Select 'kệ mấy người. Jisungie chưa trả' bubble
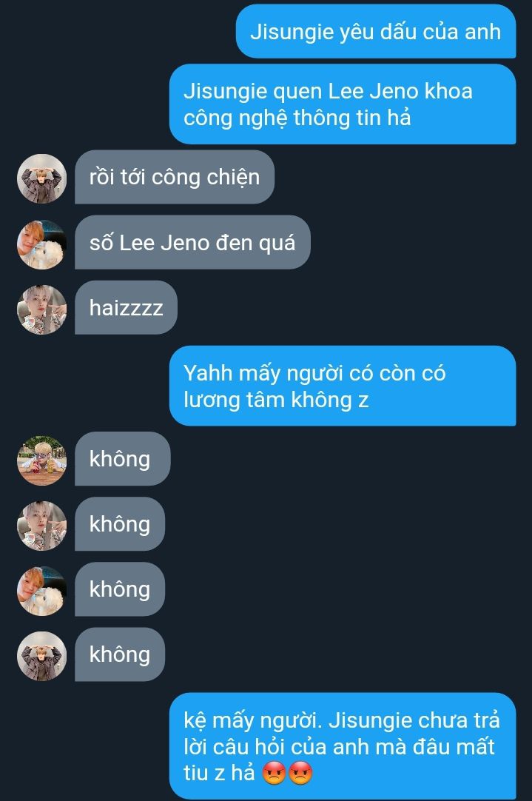532x801 pixels. (343, 745)
